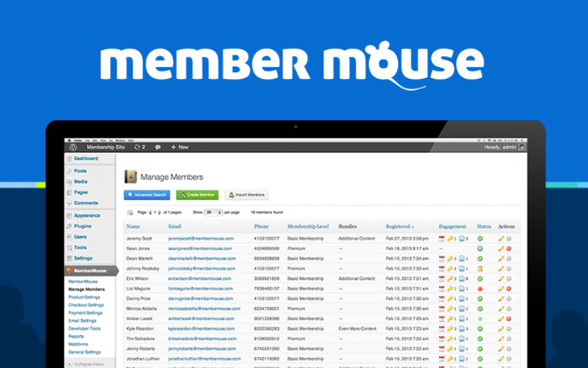588x368 pixels.
Task: Delete member Sean Jones with red icon
Action: (x=509, y=249)
